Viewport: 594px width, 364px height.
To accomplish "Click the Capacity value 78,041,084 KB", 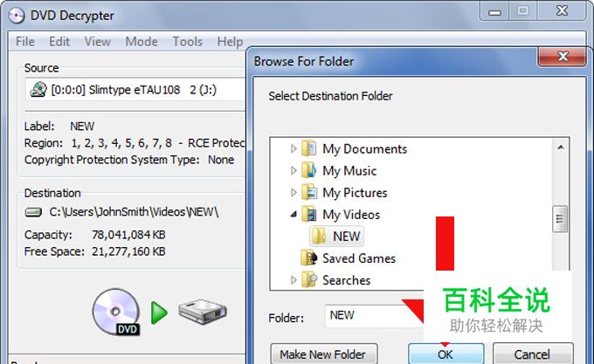I will (128, 235).
